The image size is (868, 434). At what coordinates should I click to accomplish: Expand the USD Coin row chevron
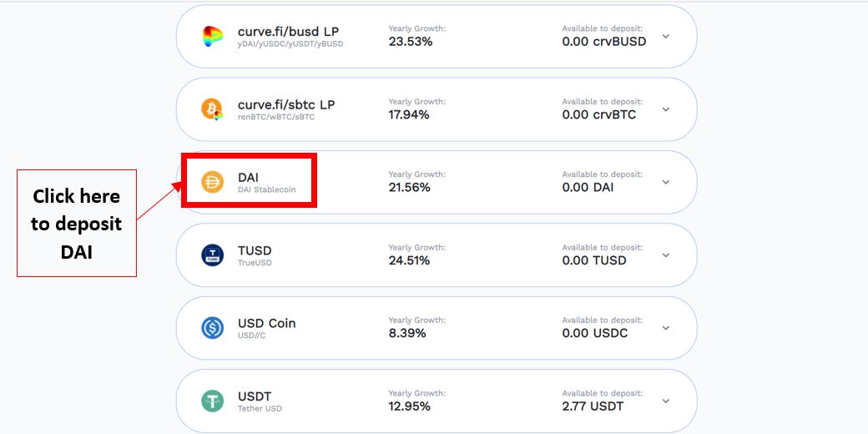(666, 328)
